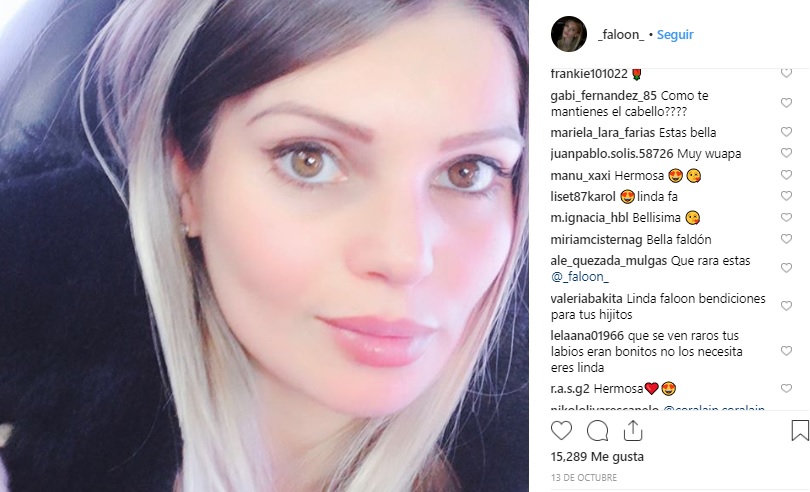Share the post using the share icon
810x492 pixels.
coord(633,430)
